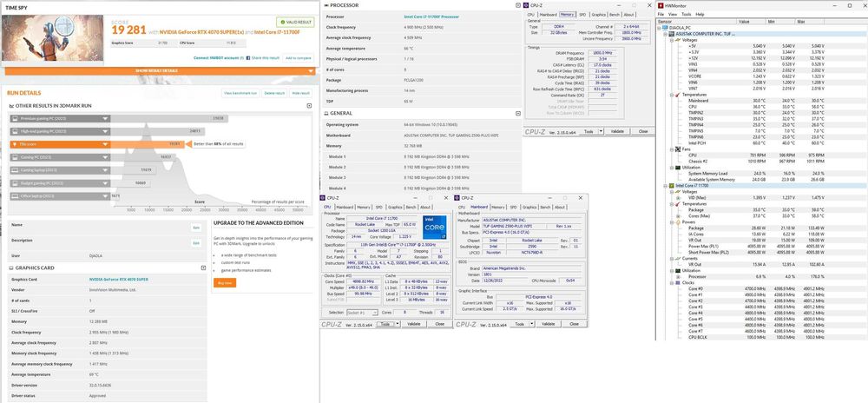Collapse the Other Results in 3DMark Run section
868x403 pixels.
[x=310, y=105]
